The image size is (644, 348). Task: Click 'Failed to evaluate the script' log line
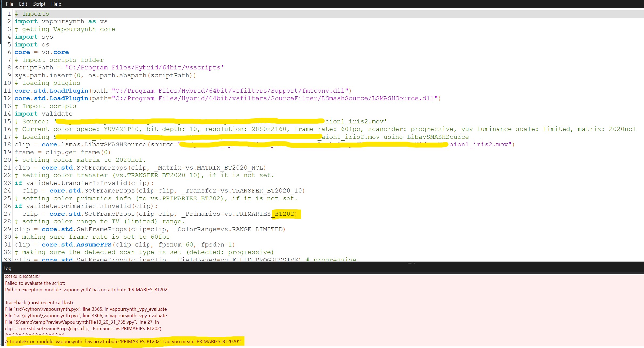(35, 283)
